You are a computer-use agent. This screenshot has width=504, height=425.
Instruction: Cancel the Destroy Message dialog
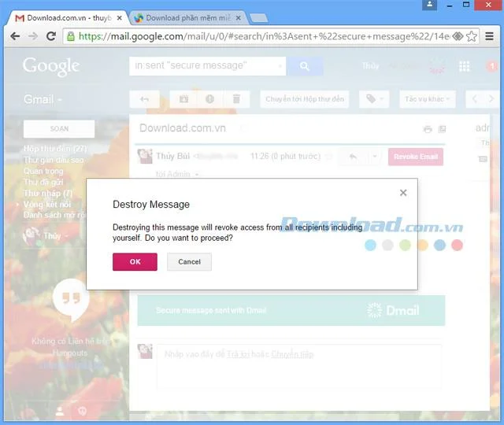189,261
